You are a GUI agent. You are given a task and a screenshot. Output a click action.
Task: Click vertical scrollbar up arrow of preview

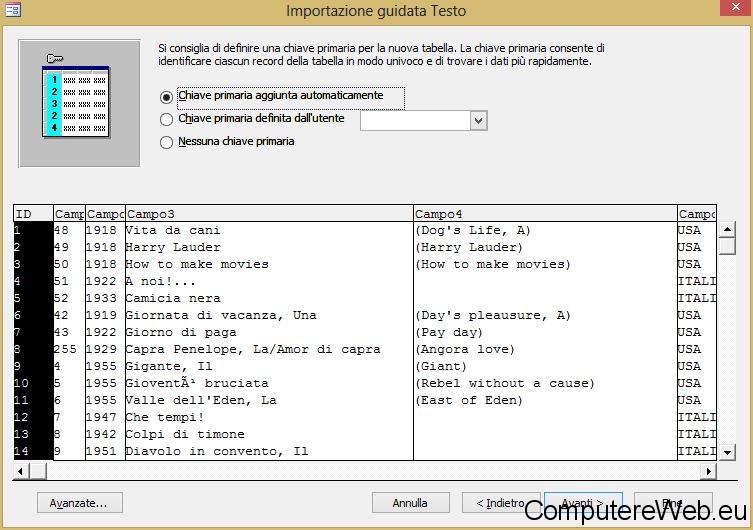point(728,229)
